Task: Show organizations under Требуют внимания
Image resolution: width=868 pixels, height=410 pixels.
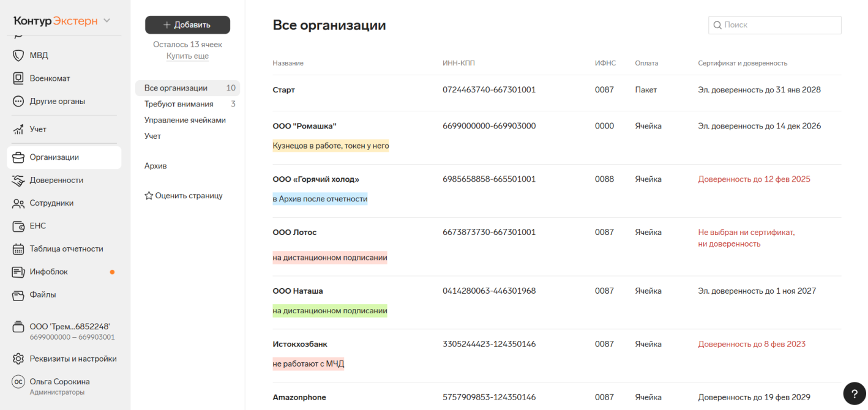Action: 187,104
